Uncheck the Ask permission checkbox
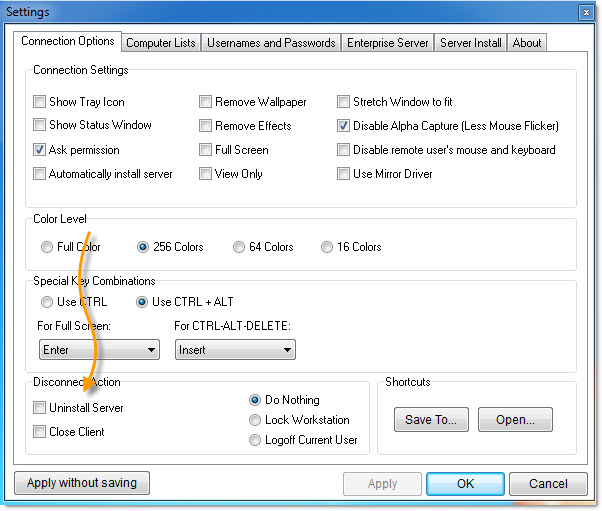Image resolution: width=602 pixels, height=511 pixels. 39,150
